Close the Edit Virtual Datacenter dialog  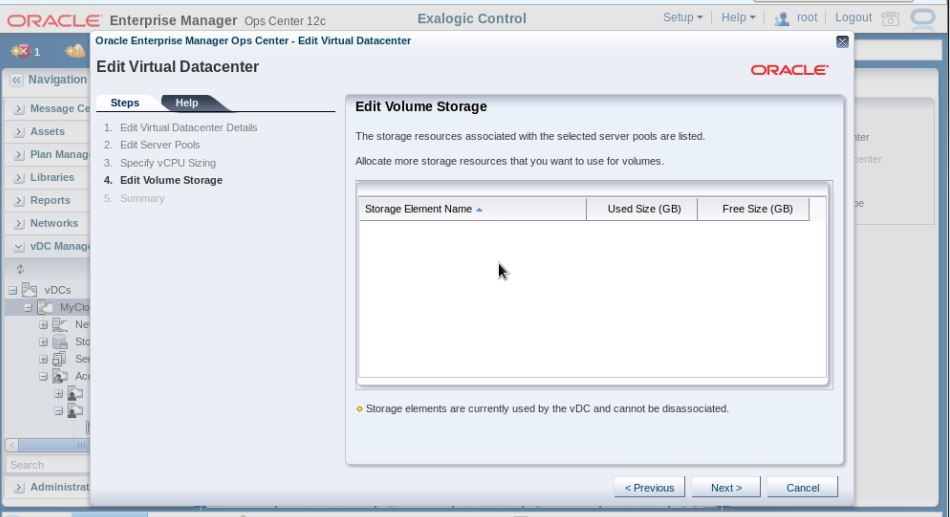pos(842,42)
